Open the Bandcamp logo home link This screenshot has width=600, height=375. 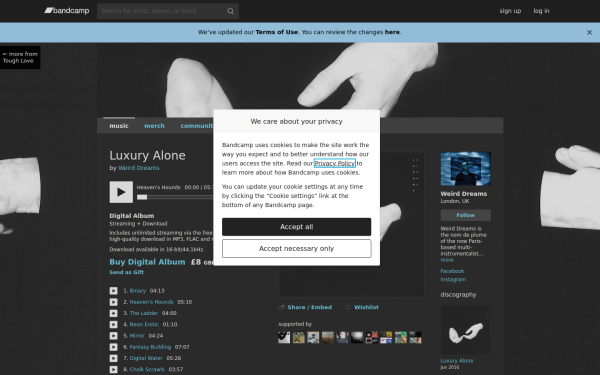[67, 11]
